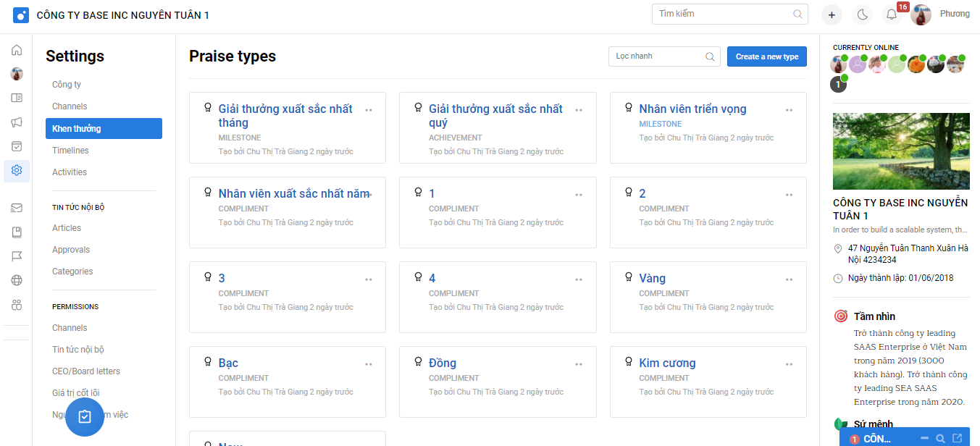
Task: Select Khen thưởng settings item
Action: coord(104,128)
